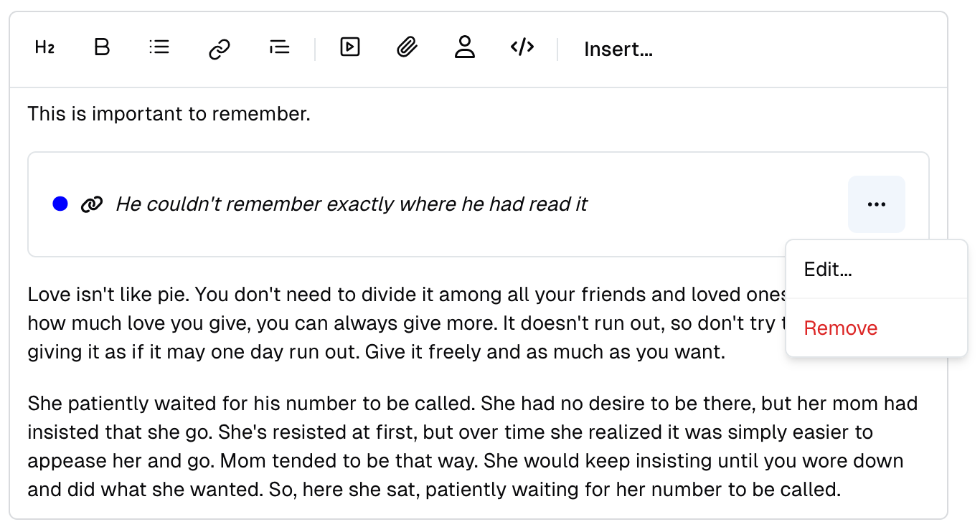Click the "This is important to remember" line
Viewport: 980px width, 532px height.
coord(169,114)
